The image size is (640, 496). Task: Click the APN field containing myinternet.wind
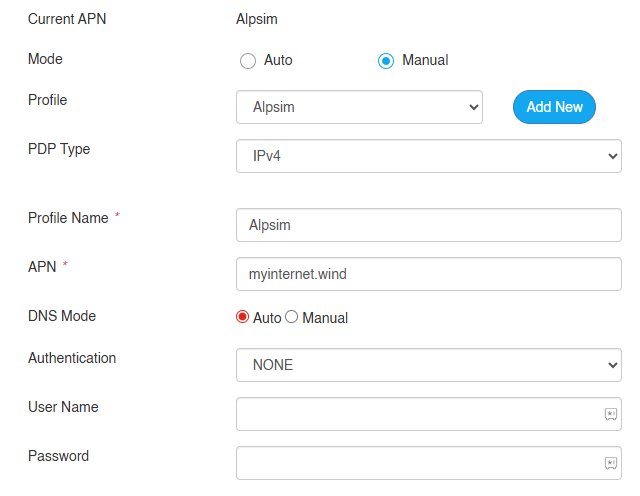pos(428,273)
